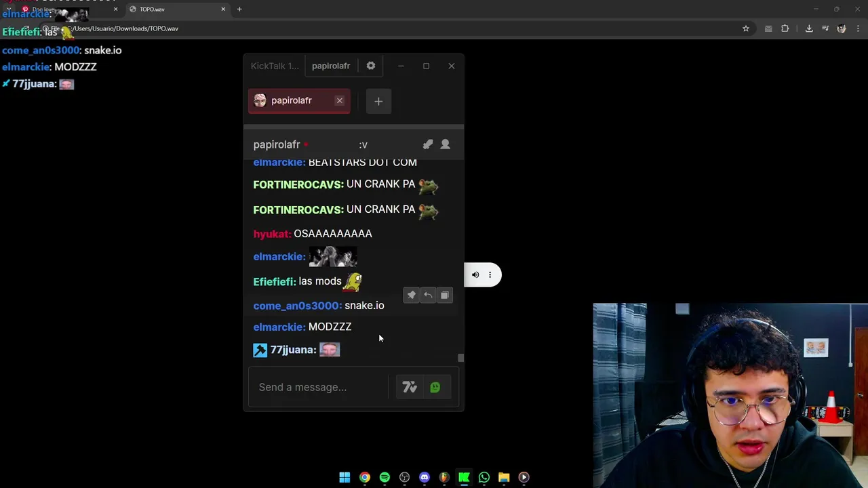
Task: Open Chrome media controls icon
Action: [825, 28]
